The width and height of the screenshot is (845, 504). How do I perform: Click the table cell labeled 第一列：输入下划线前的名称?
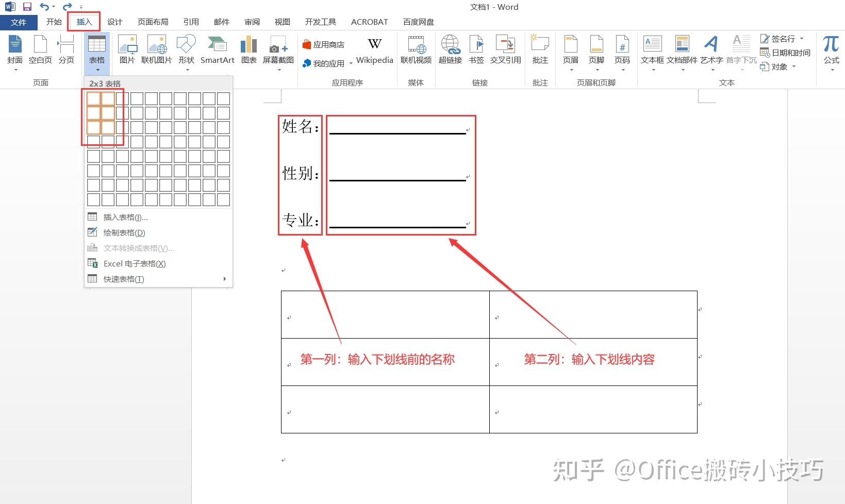click(x=385, y=362)
